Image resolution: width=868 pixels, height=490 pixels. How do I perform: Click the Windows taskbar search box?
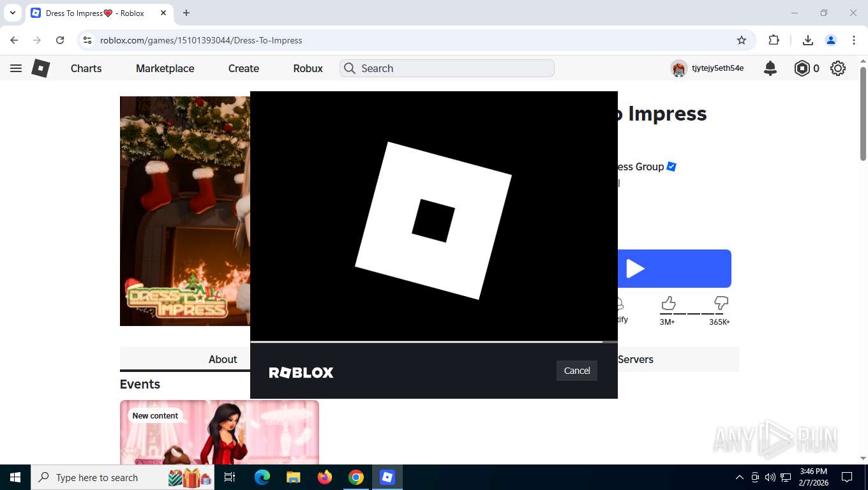tap(123, 477)
